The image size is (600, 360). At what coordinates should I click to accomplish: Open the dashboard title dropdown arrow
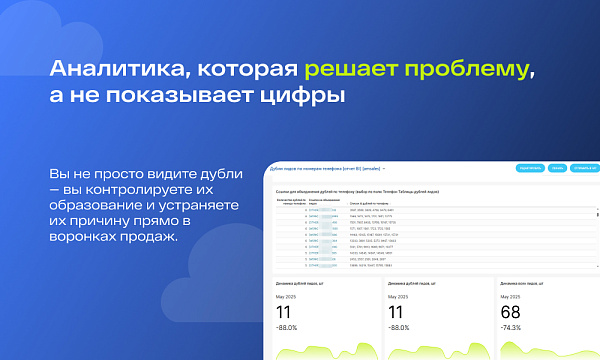click(x=384, y=169)
